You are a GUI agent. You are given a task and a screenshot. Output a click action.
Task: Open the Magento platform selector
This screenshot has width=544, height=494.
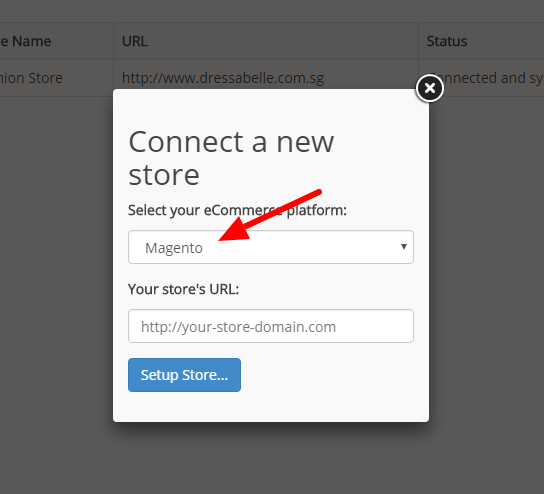click(271, 247)
